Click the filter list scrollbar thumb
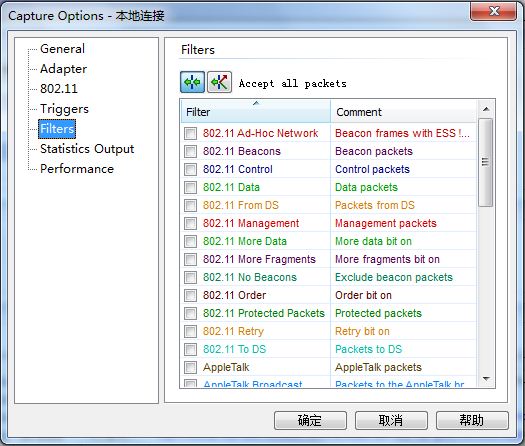 coord(485,162)
